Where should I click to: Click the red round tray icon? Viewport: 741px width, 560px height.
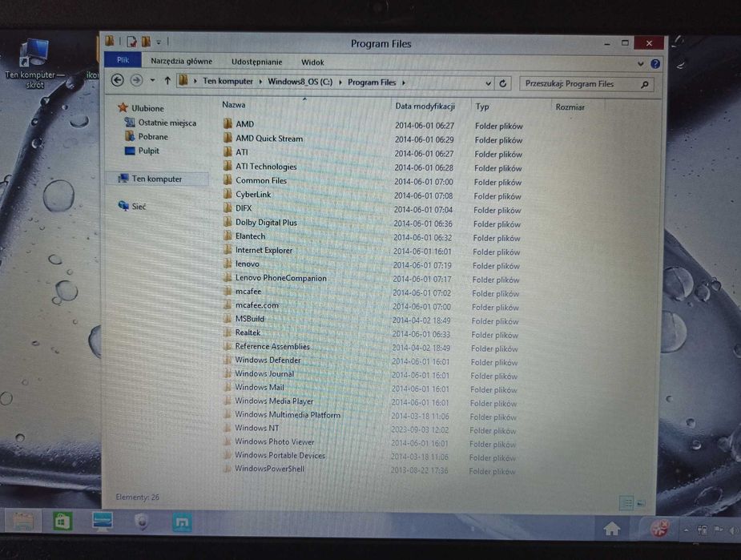659,529
